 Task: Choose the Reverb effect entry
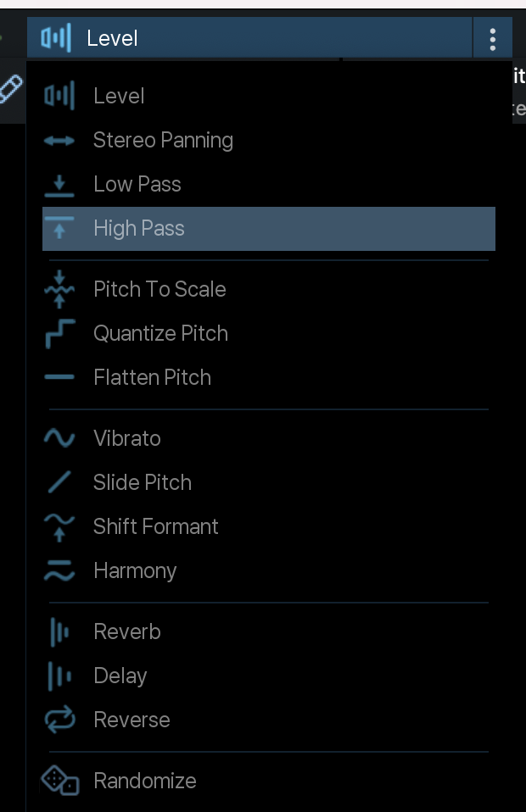tap(126, 631)
